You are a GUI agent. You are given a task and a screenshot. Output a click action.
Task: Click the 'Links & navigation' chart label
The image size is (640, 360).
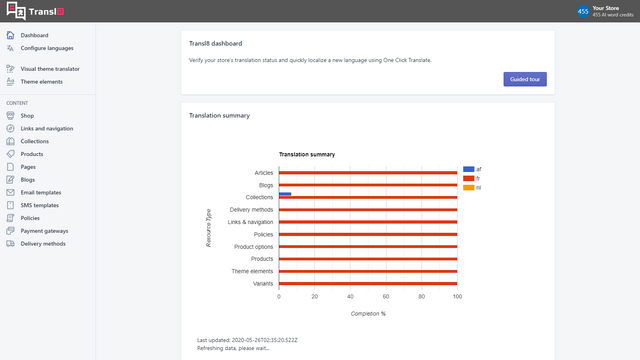click(x=250, y=222)
